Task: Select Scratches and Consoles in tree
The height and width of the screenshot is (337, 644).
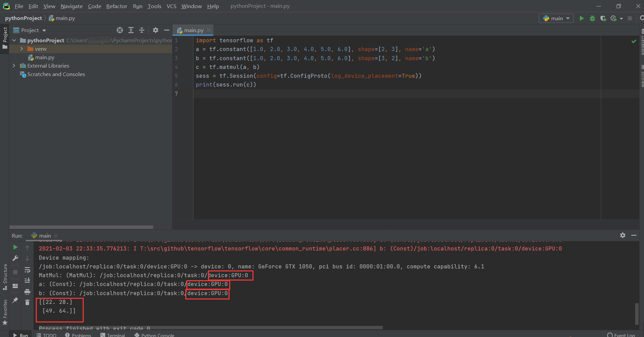Action: pos(56,74)
